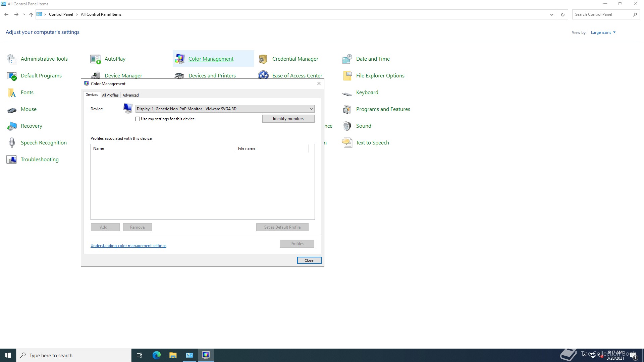Open the Recovery icon
Viewport: 644px width, 362px height.
pyautogui.click(x=12, y=126)
